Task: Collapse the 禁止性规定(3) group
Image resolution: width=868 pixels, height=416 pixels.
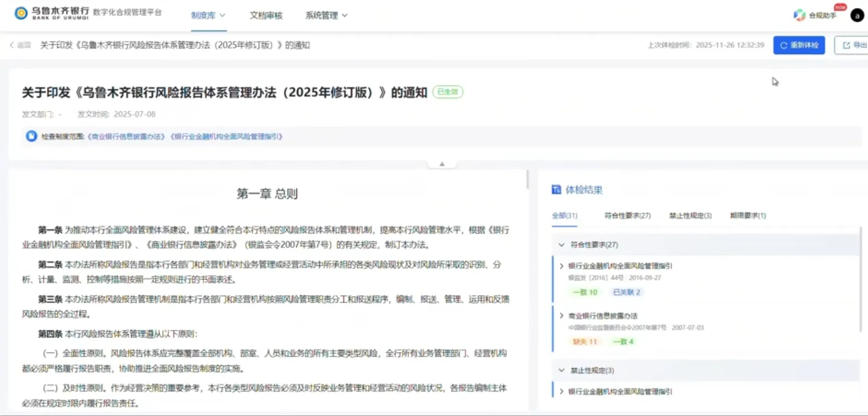Action: 562,371
